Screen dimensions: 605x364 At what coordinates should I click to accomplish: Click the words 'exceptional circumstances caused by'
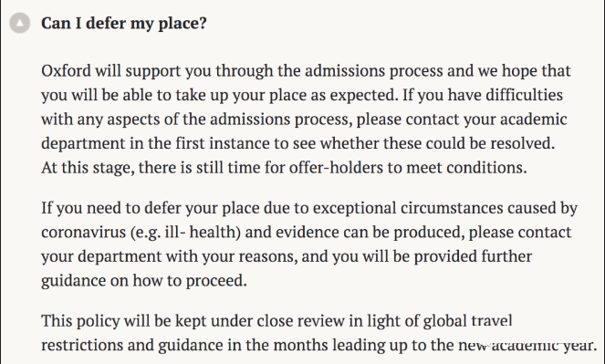445,208
